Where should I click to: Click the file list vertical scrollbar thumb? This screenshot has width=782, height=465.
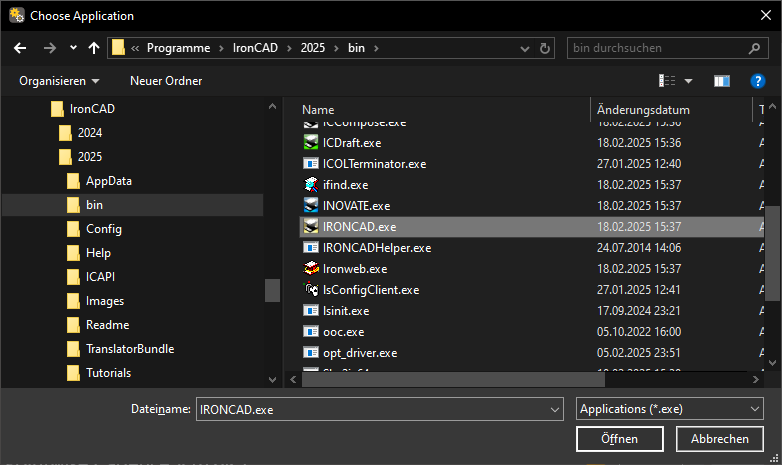tap(773, 253)
